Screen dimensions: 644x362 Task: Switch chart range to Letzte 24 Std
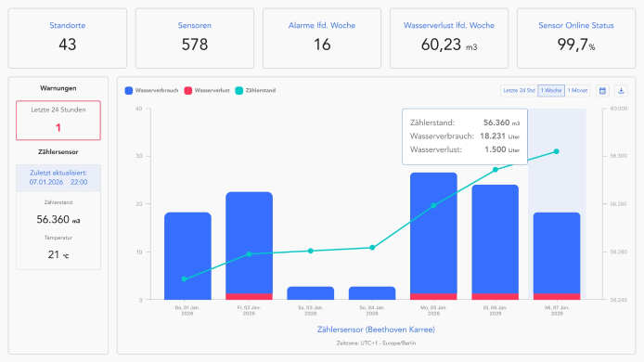coord(519,90)
